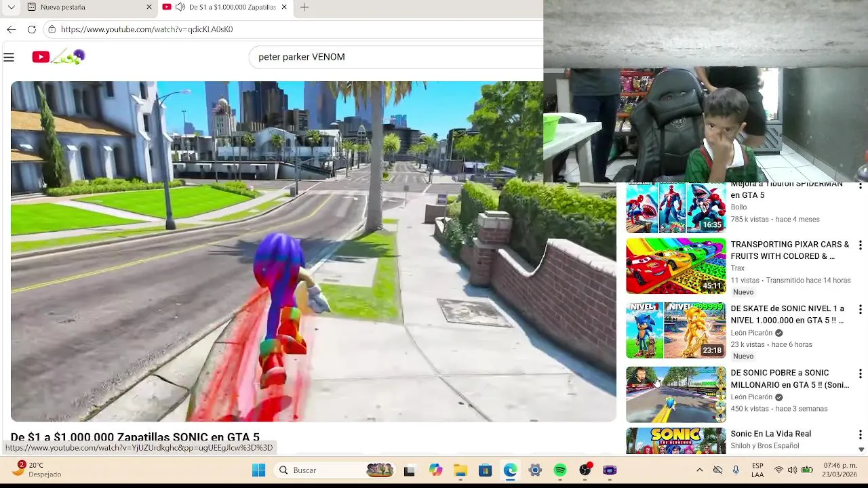
Task: Open a new browser tab
Action: point(304,7)
